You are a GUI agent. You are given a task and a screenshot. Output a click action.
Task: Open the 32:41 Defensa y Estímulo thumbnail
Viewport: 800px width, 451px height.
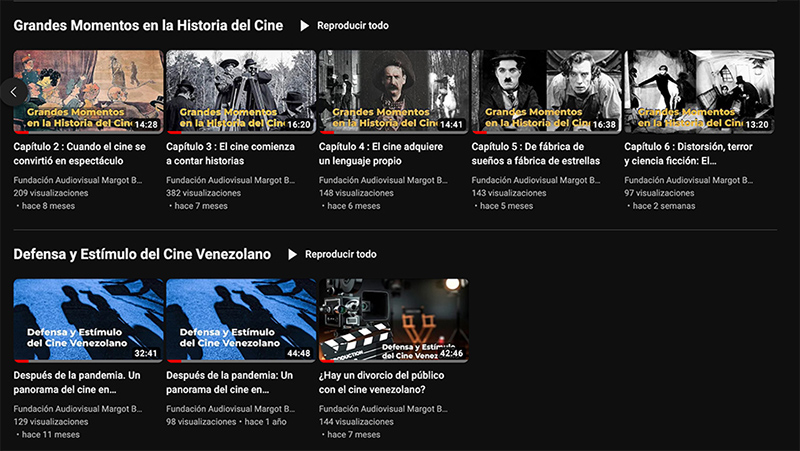pos(88,320)
